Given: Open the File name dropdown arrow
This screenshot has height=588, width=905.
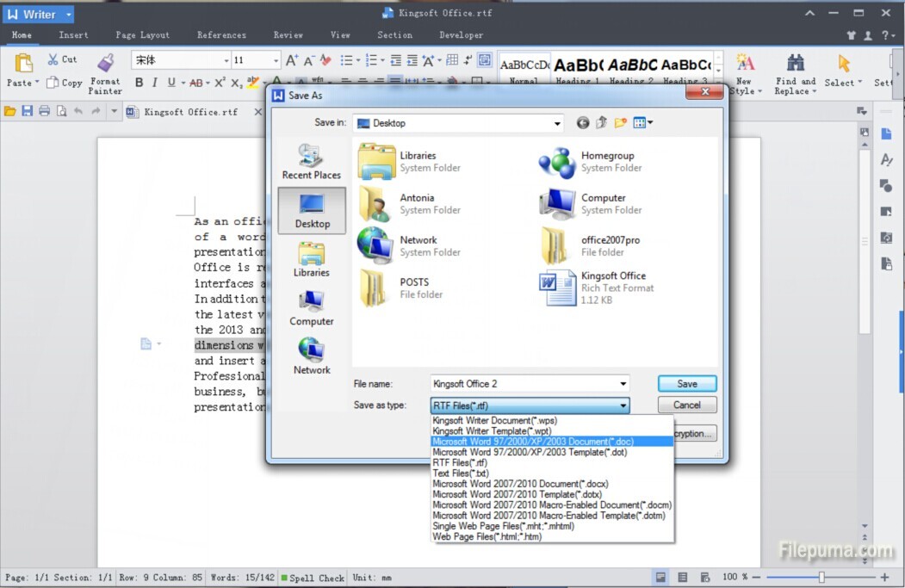Looking at the screenshot, I should (623, 384).
